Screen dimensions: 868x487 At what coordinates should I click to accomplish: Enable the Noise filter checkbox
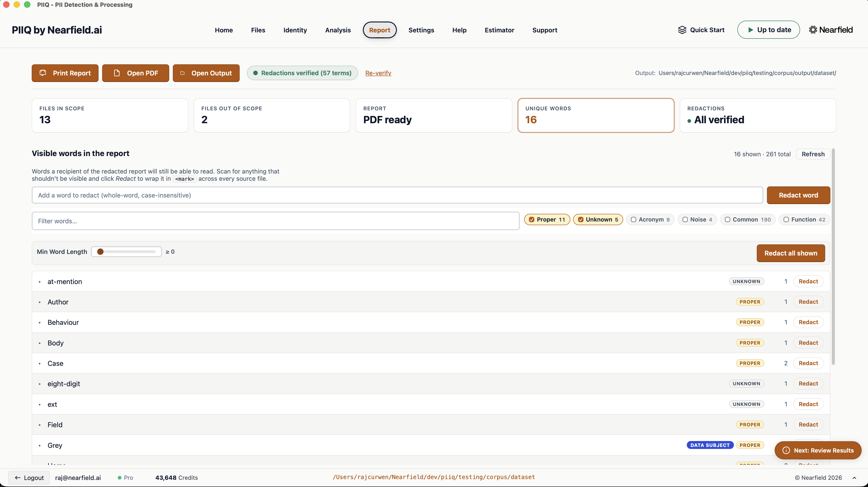685,219
